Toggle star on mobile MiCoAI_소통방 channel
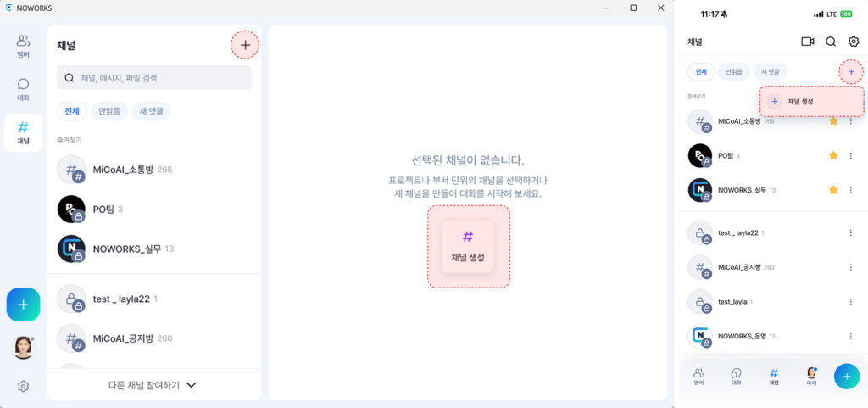 [x=833, y=121]
